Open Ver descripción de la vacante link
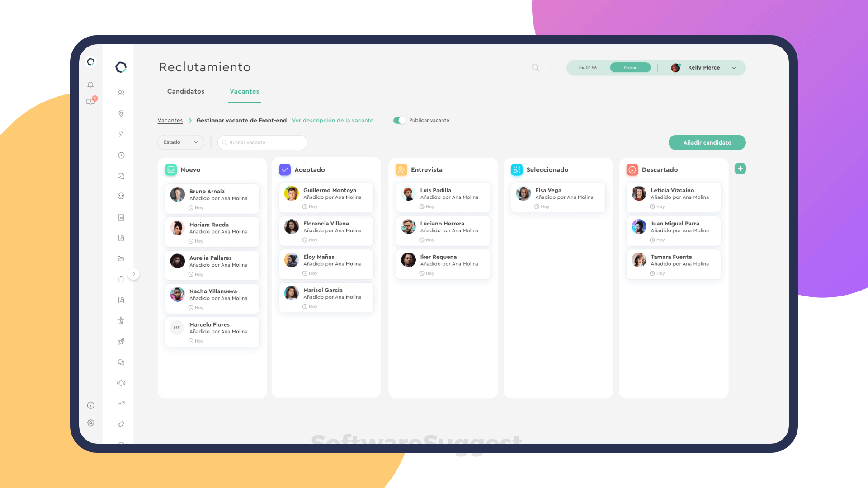Screen dimensions: 868x488 (x=333, y=120)
